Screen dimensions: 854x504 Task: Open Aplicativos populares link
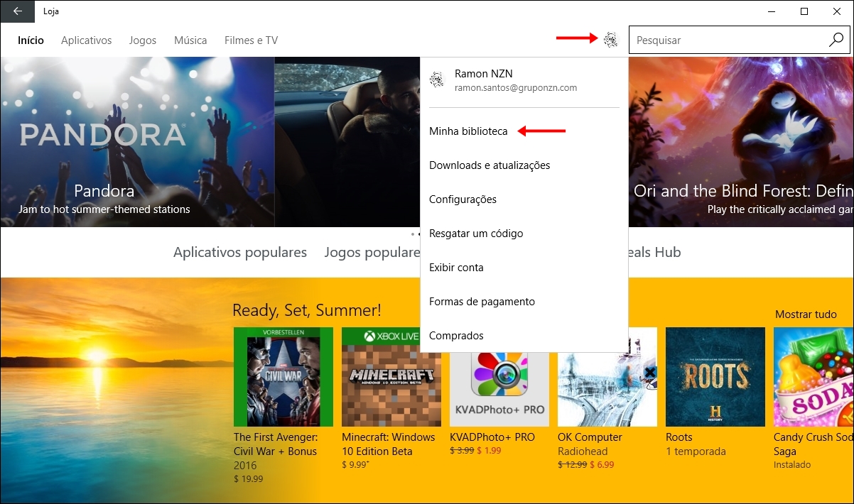(x=240, y=252)
